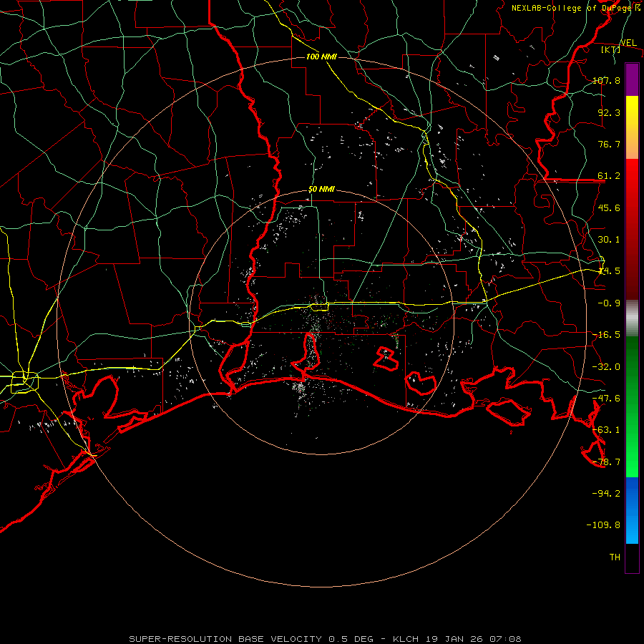
Task: Click the [KT] units label
Action: pyautogui.click(x=611, y=49)
